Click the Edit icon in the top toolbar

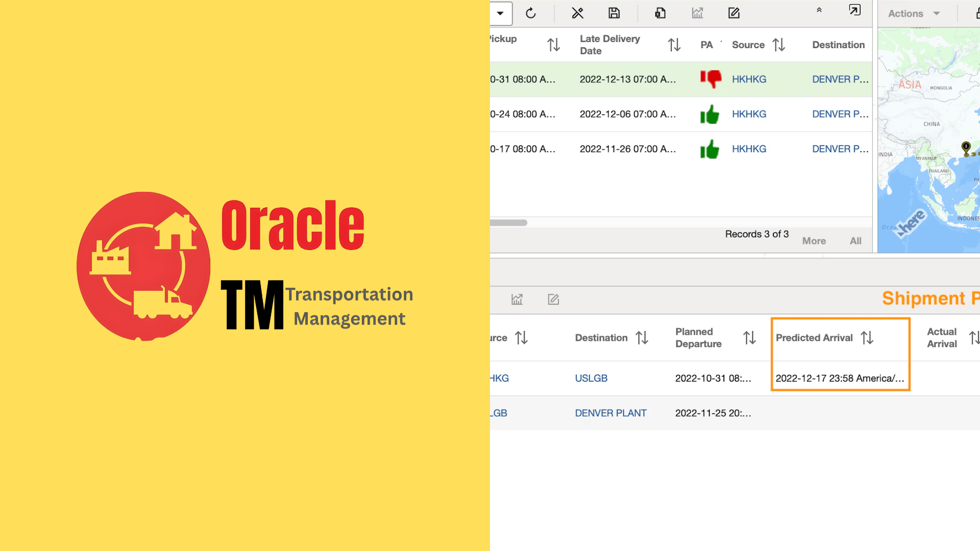click(x=734, y=13)
